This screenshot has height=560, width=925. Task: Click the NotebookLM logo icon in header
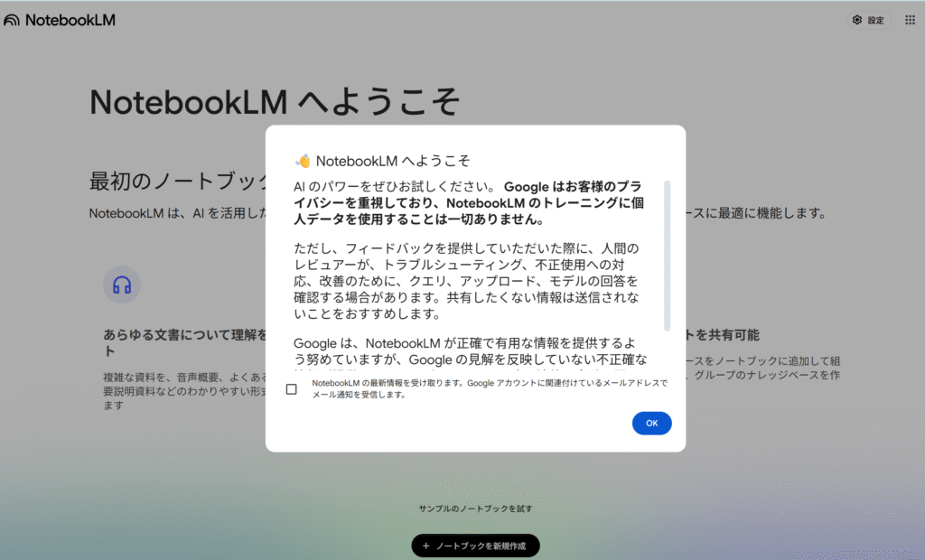pyautogui.click(x=12, y=20)
